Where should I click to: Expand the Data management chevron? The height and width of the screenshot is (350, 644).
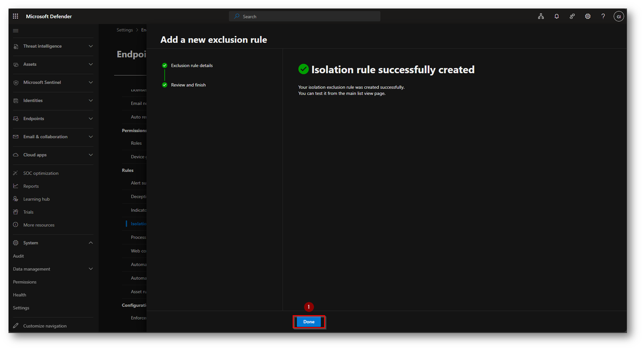[x=91, y=269]
